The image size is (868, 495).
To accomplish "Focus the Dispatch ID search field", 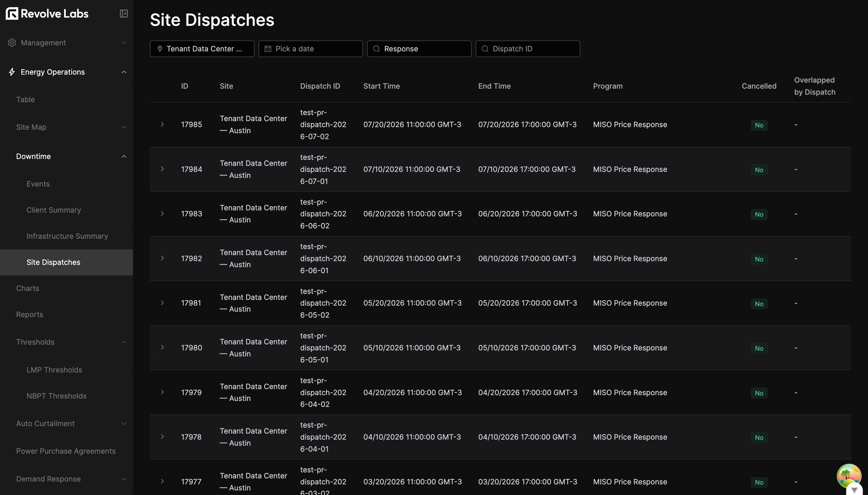I will pos(528,49).
